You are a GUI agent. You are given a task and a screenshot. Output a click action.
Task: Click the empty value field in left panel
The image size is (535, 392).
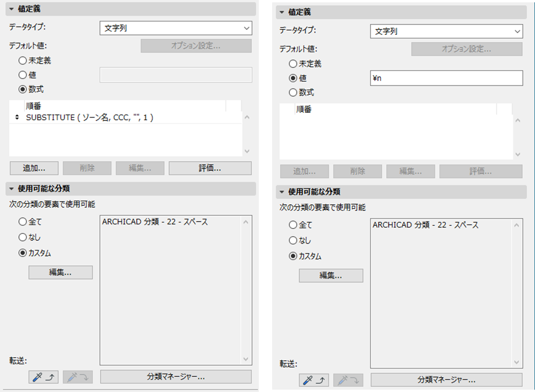click(x=176, y=74)
